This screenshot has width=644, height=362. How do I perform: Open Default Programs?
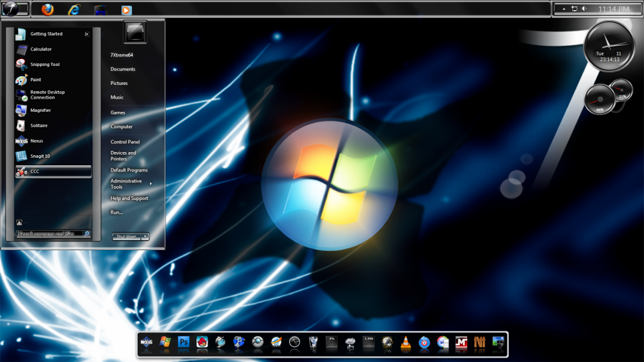pyautogui.click(x=129, y=170)
